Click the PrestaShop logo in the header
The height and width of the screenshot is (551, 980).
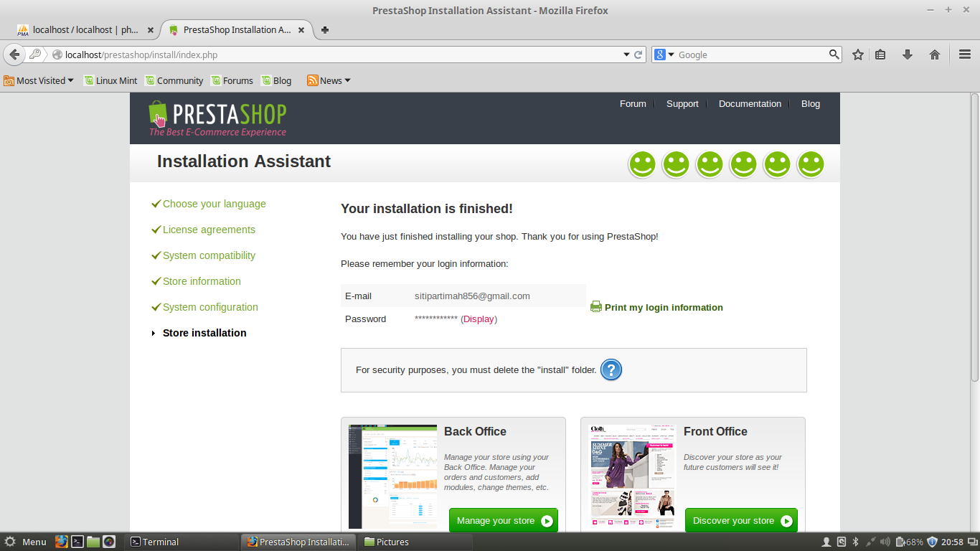tap(217, 118)
